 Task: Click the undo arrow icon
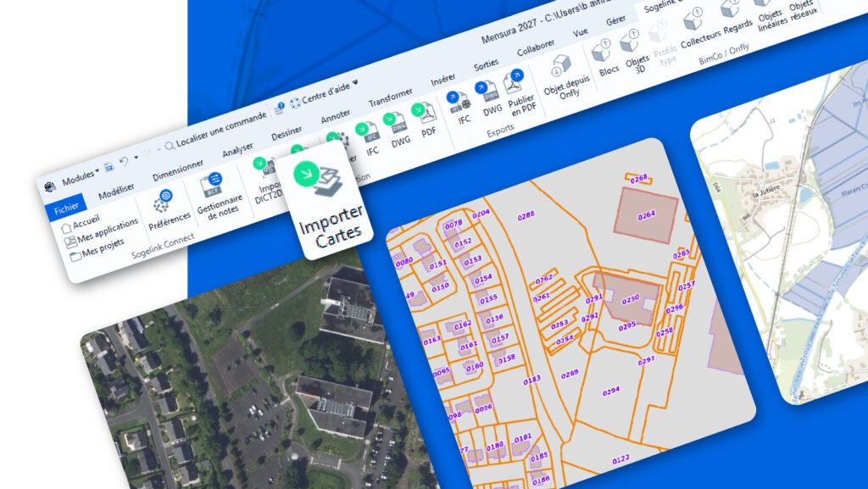tap(124, 161)
